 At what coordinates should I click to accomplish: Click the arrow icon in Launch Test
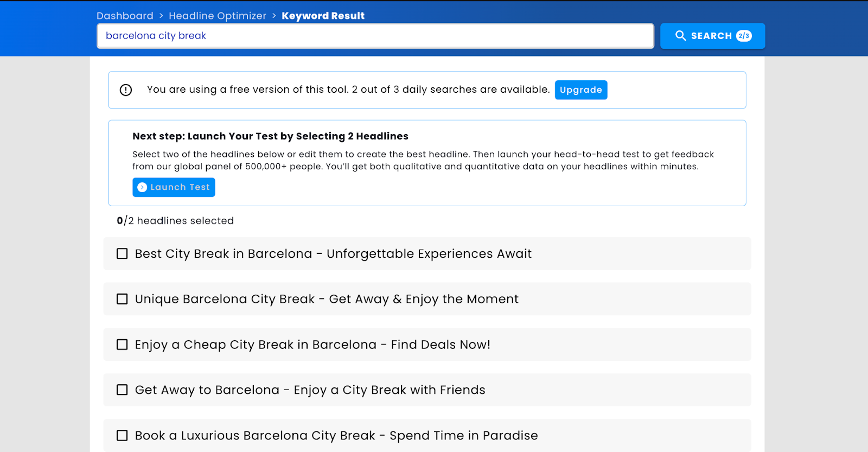(x=142, y=187)
